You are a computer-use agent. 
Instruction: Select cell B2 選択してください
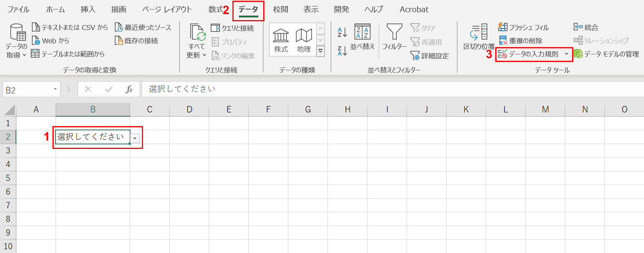[x=93, y=137]
